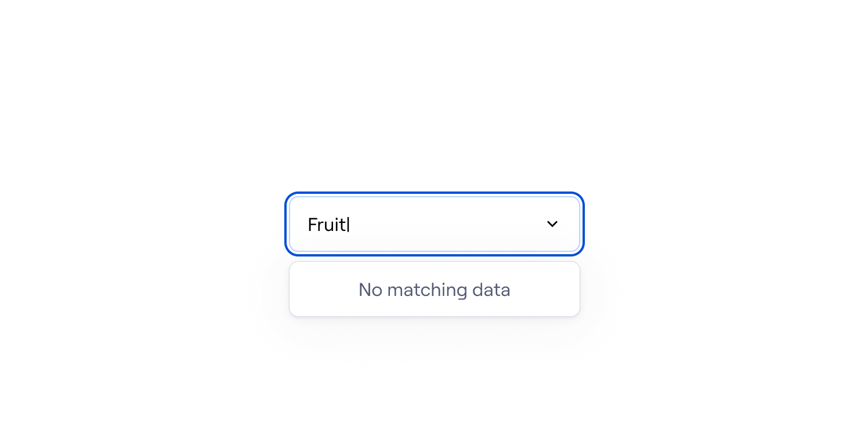Focus the text field containing "Fruit"
Image resolution: width=868 pixels, height=448 pixels.
click(x=435, y=224)
